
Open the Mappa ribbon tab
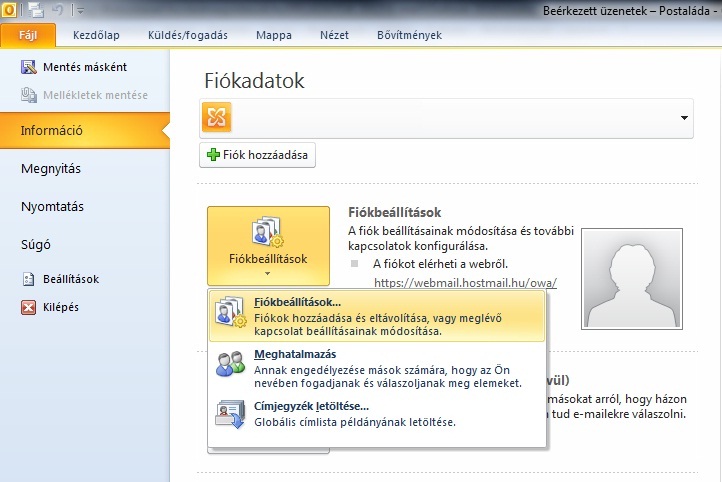(274, 35)
